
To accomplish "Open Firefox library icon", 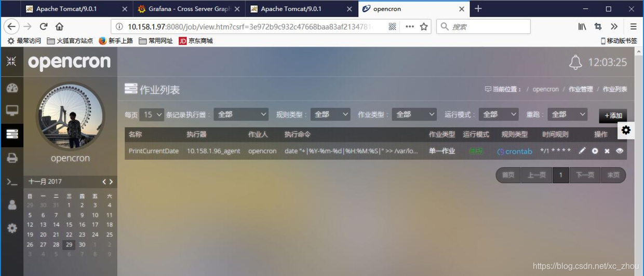I will coord(582,26).
